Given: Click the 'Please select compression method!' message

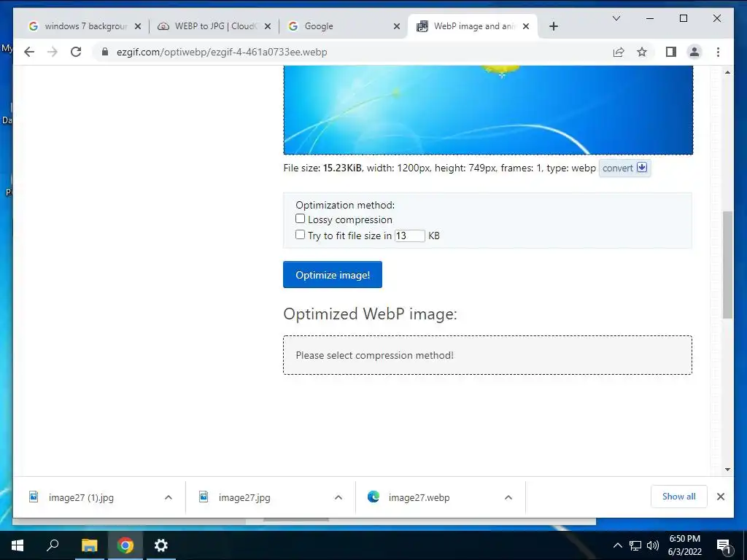Looking at the screenshot, I should (x=374, y=355).
